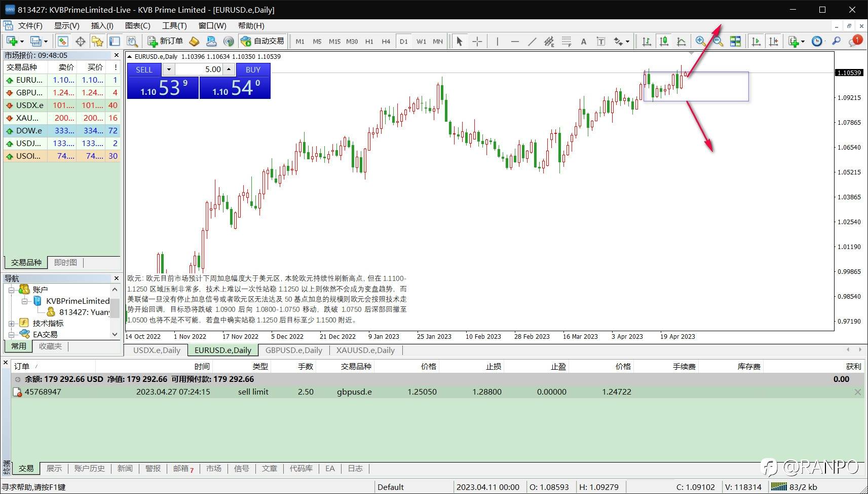The height and width of the screenshot is (494, 868).
Task: Toggle the Market Watch panel icon
Action: [x=63, y=41]
